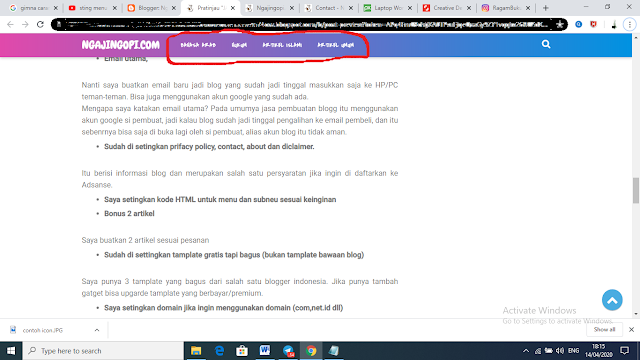This screenshot has height=360, width=640.
Task: Click the contoh icon.JPG file icon
Action: pyautogui.click(x=13, y=330)
